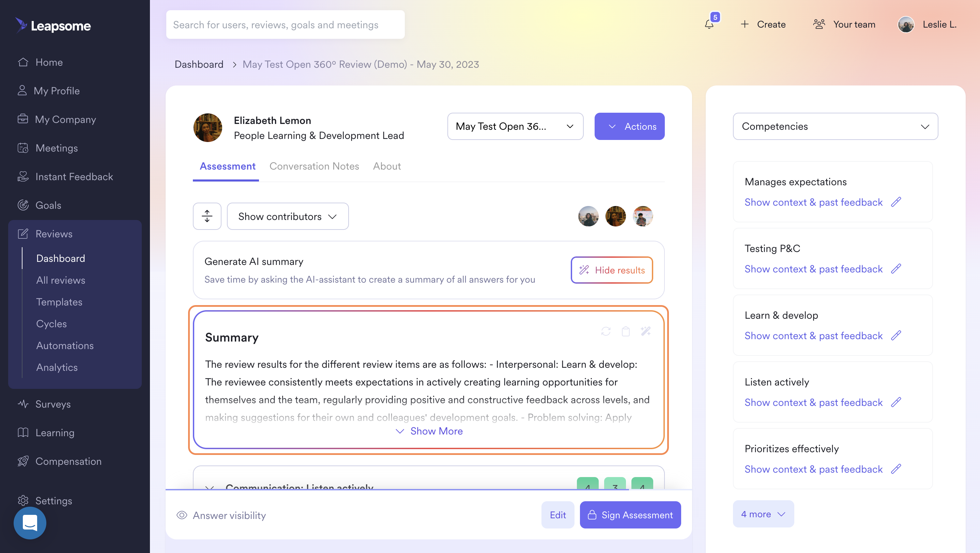Show context for Listen actively
Screen dimensions: 980x553
tap(813, 402)
